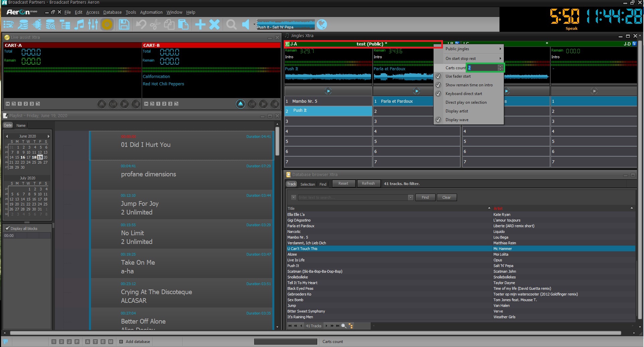Open the magnifier Search toolbar icon

tap(231, 24)
